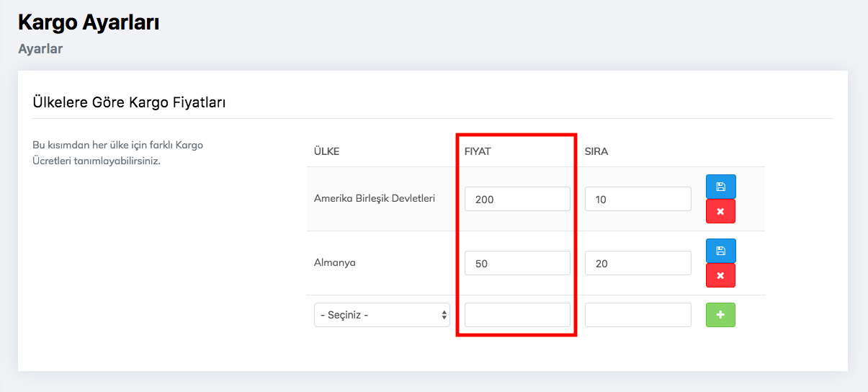
Task: Save the Almanya shipping row
Action: point(720,251)
